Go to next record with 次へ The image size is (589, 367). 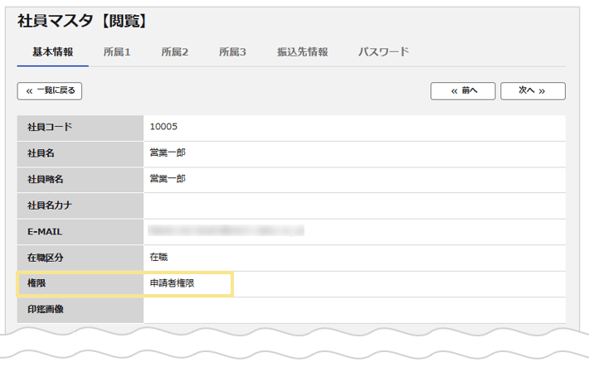point(533,91)
